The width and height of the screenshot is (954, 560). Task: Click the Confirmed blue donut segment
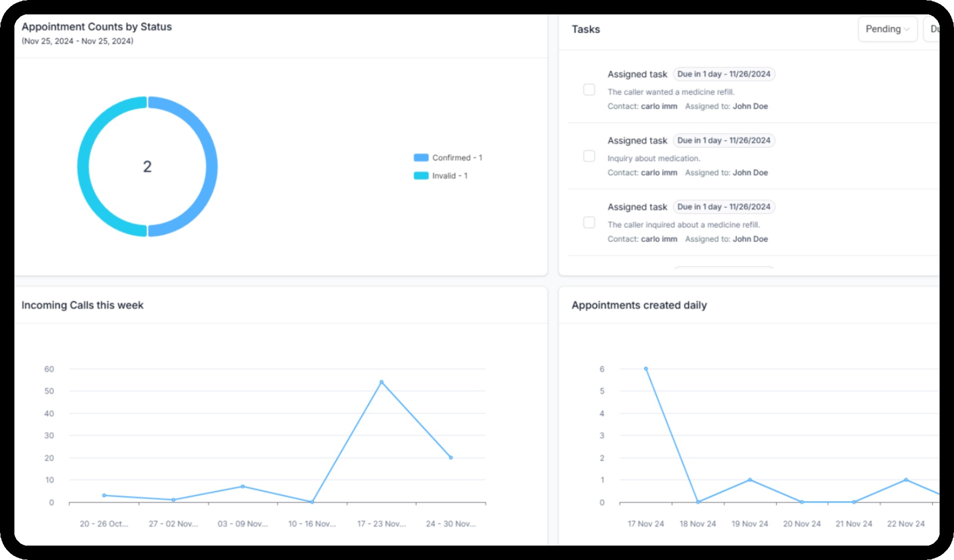tap(211, 166)
